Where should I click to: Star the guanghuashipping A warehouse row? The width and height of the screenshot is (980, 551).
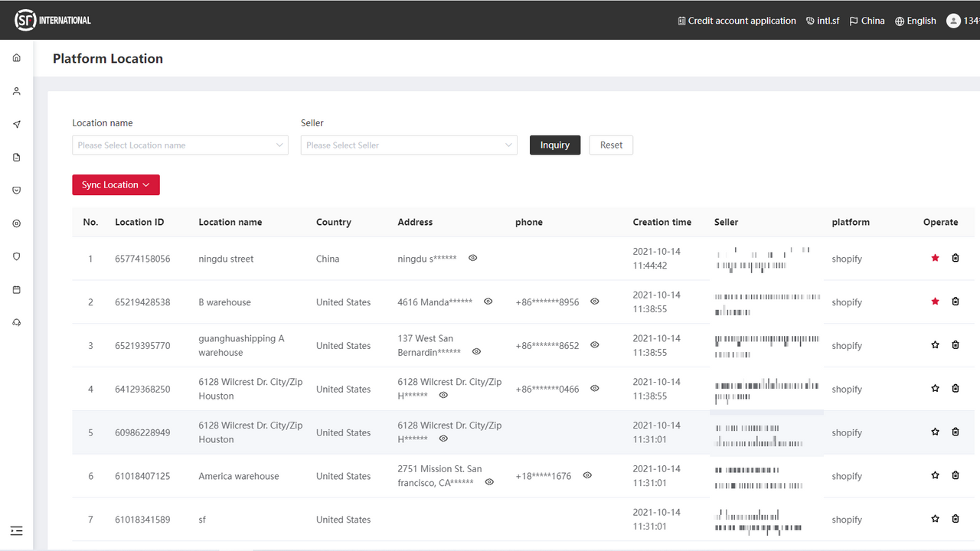tap(935, 345)
